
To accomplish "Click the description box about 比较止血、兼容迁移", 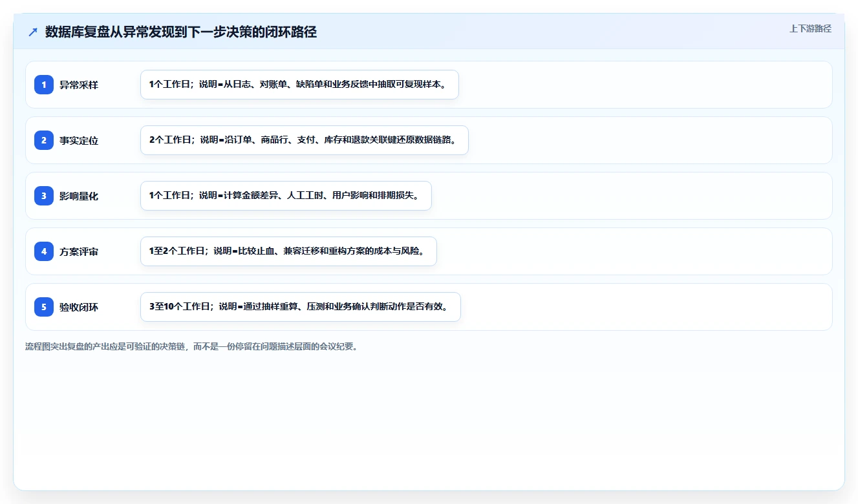I will tap(288, 251).
